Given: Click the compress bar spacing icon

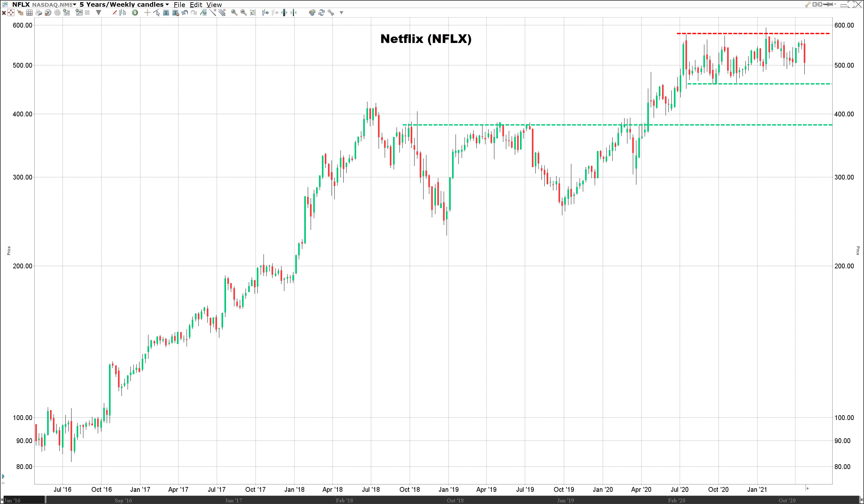Looking at the screenshot, I should click(x=293, y=13).
